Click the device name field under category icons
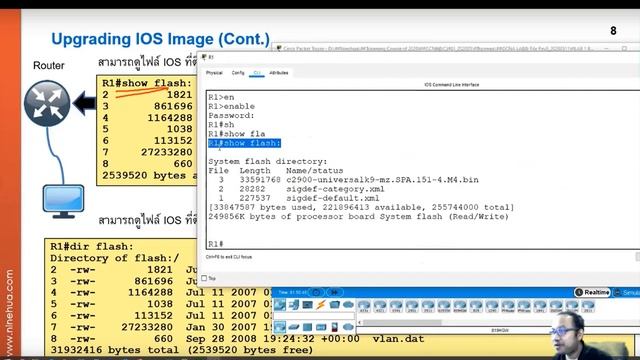640x360 pixels. [x=314, y=316]
